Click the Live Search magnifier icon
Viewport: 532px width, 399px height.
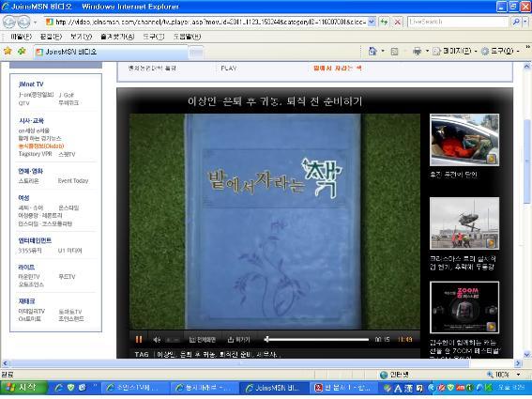coord(516,23)
